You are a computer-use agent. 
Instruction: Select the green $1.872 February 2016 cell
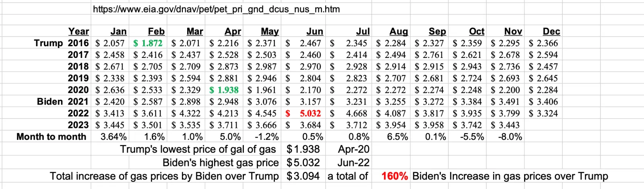[148, 43]
